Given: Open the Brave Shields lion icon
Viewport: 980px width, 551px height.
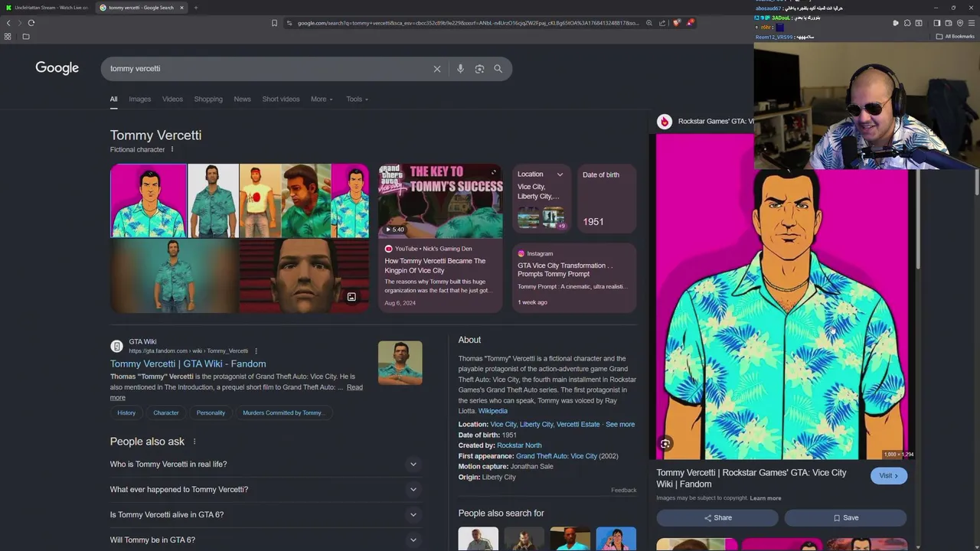Looking at the screenshot, I should coord(676,23).
